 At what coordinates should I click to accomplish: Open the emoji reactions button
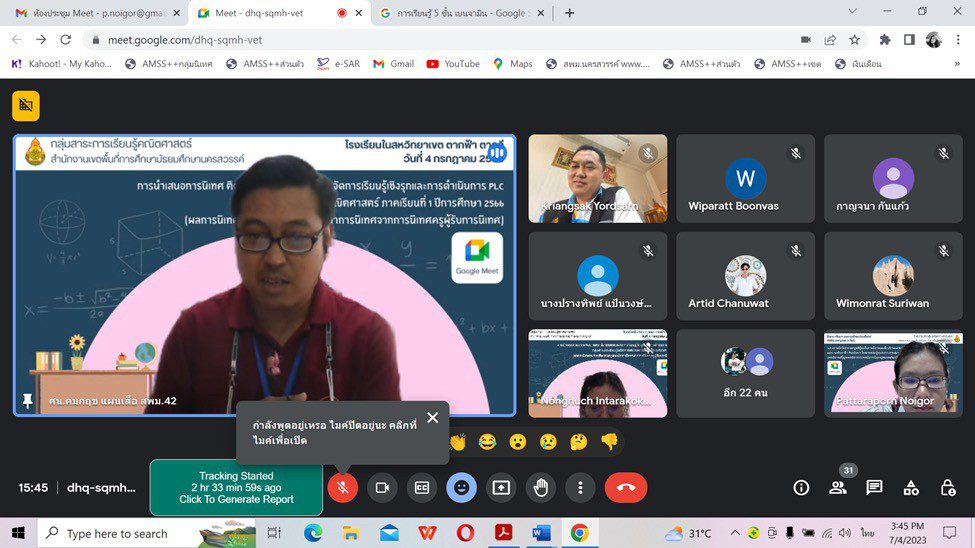tap(461, 488)
